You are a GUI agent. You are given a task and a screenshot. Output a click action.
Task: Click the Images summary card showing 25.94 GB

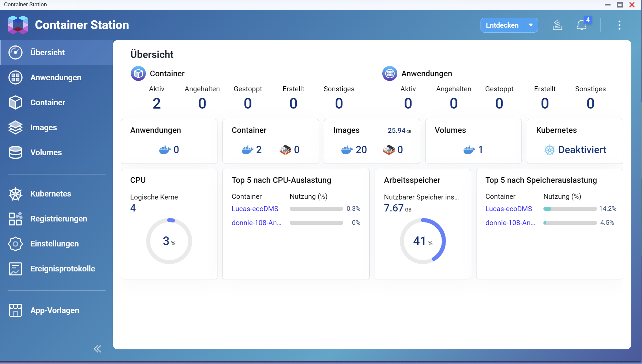[x=372, y=142]
